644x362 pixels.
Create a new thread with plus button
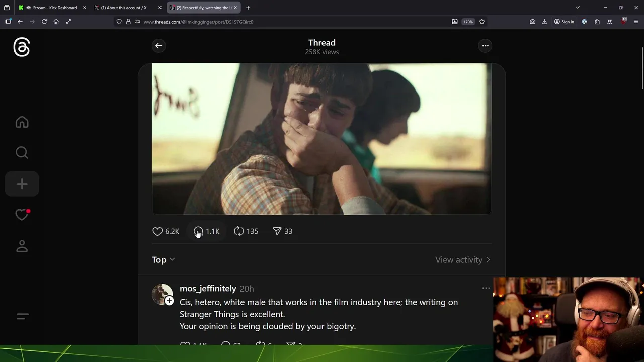22,184
